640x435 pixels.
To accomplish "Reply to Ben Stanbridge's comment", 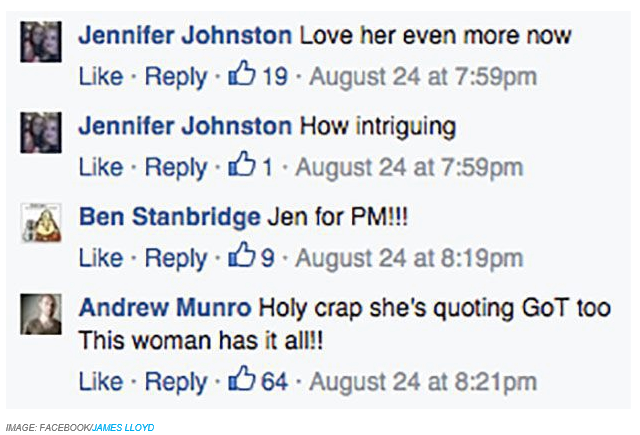I will click(176, 259).
